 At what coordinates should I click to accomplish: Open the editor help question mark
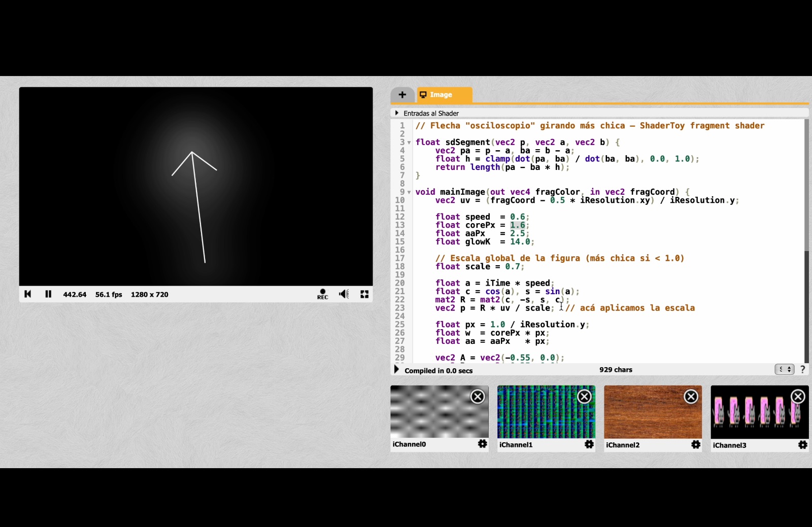pyautogui.click(x=803, y=370)
